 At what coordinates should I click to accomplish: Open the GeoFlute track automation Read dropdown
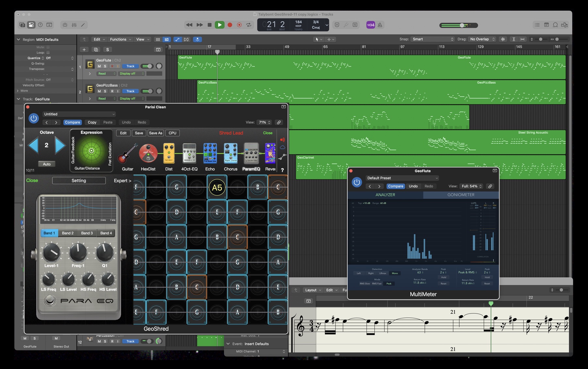pyautogui.click(x=106, y=74)
